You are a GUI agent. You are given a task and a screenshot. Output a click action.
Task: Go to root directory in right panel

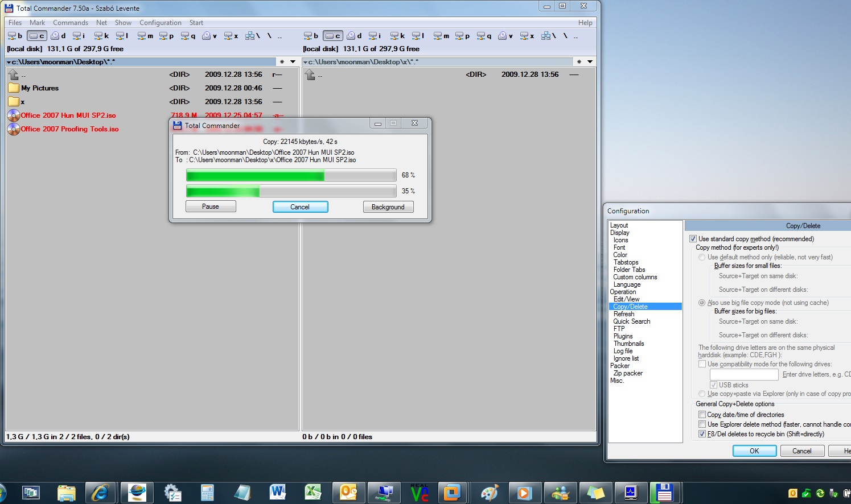565,35
